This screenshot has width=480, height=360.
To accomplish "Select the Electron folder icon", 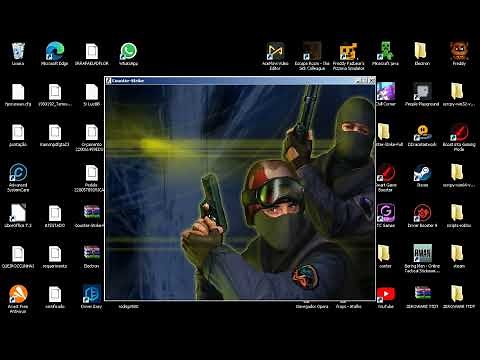I will click(x=422, y=51).
